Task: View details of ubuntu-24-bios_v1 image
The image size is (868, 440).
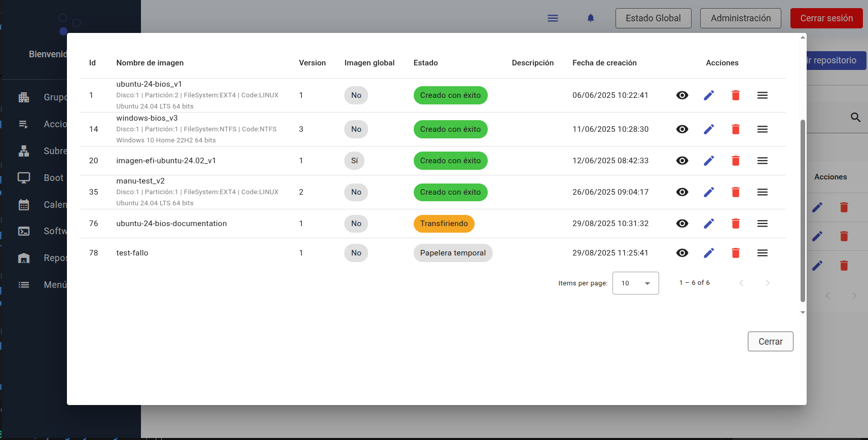Action: click(x=682, y=95)
